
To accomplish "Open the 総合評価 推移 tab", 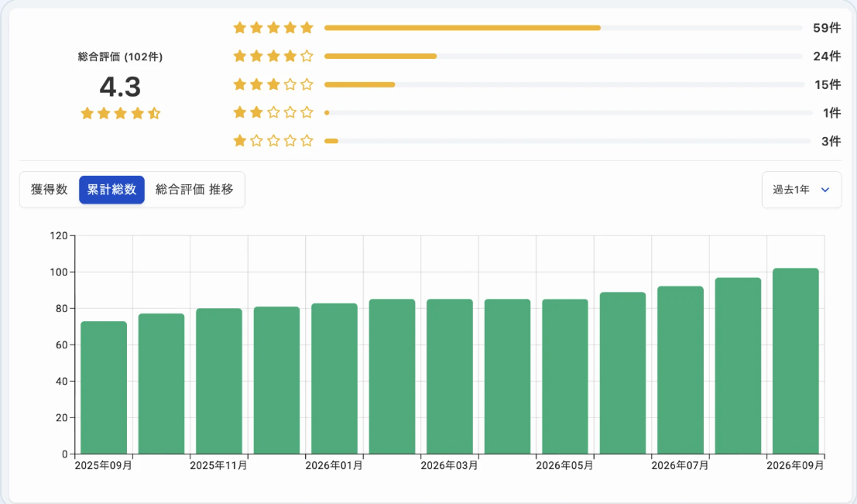I will tap(194, 190).
